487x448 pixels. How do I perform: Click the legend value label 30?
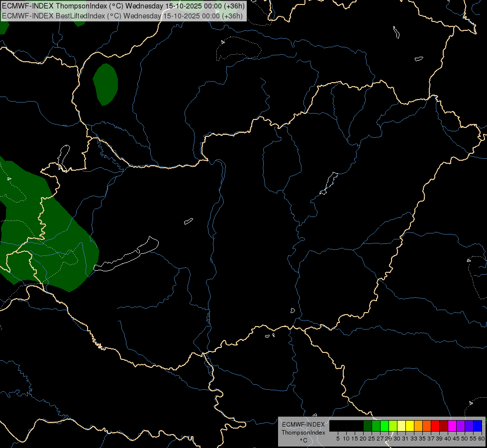tap(397, 439)
